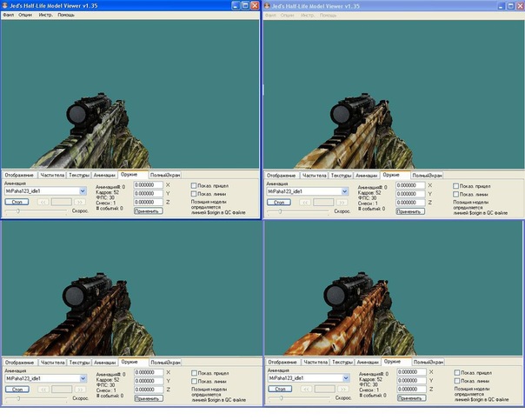Click speed slider handle in top-right window
The image size is (525, 420).
280,211
